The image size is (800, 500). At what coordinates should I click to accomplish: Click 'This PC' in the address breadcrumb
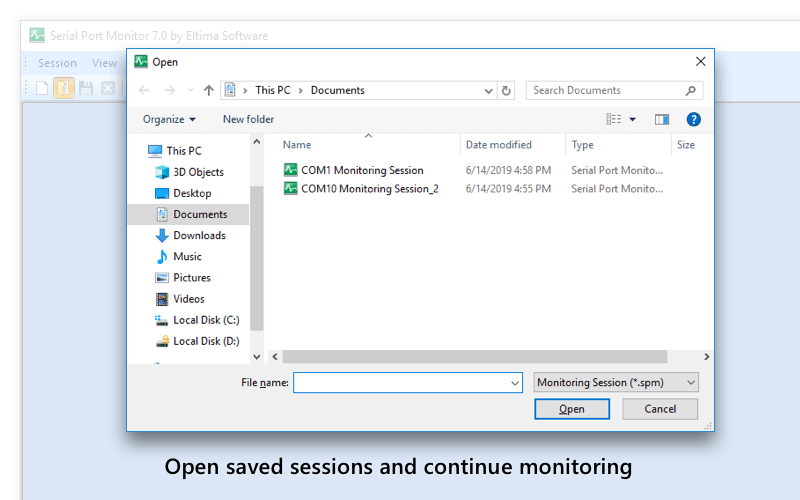tap(272, 90)
